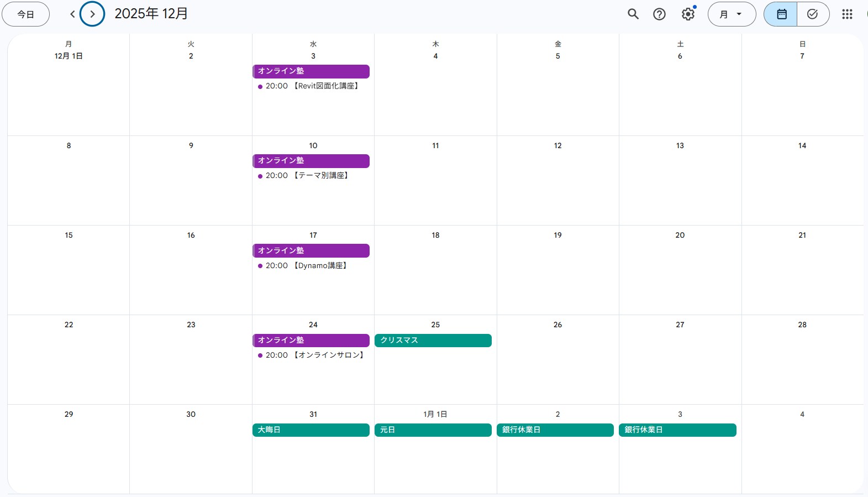Jump to today with 今日 button
Screen dimensions: 868x497
pos(25,14)
